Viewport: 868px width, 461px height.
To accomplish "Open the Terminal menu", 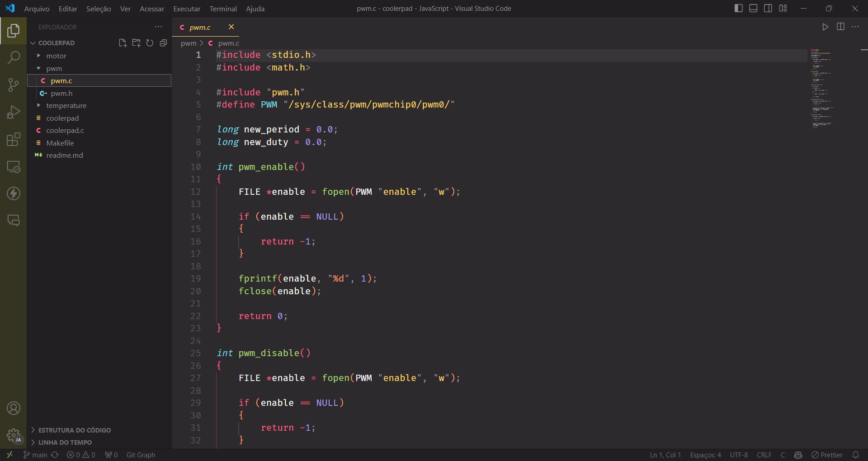I will pyautogui.click(x=223, y=9).
